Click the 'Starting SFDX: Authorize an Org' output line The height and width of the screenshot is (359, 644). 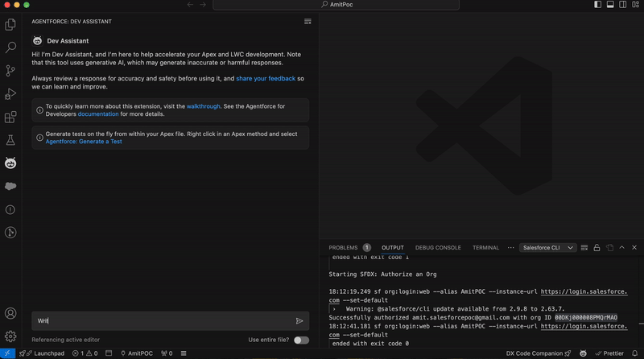[x=382, y=274]
